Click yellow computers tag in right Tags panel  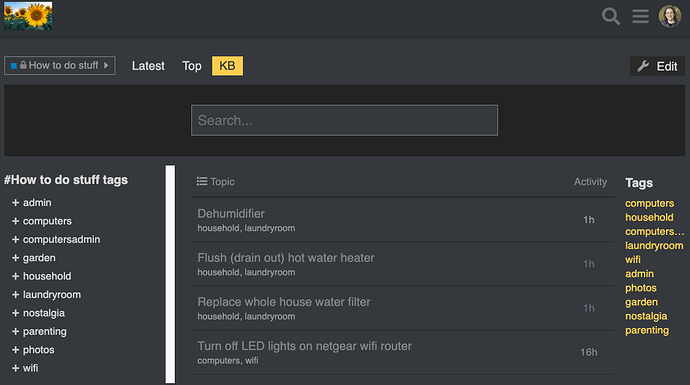pyautogui.click(x=650, y=203)
